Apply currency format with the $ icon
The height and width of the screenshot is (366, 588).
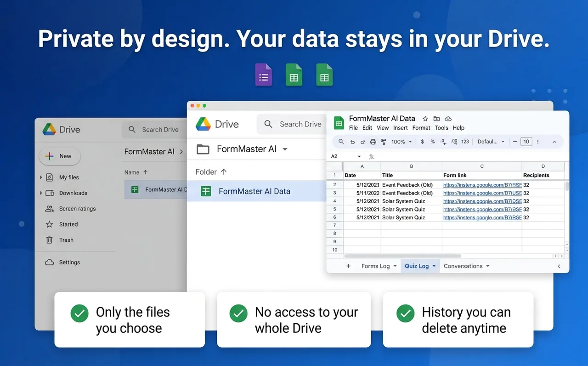click(x=422, y=142)
